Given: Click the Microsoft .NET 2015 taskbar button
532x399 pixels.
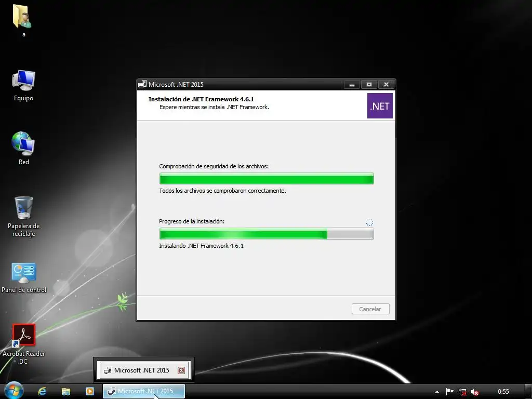Looking at the screenshot, I should click(x=144, y=391).
